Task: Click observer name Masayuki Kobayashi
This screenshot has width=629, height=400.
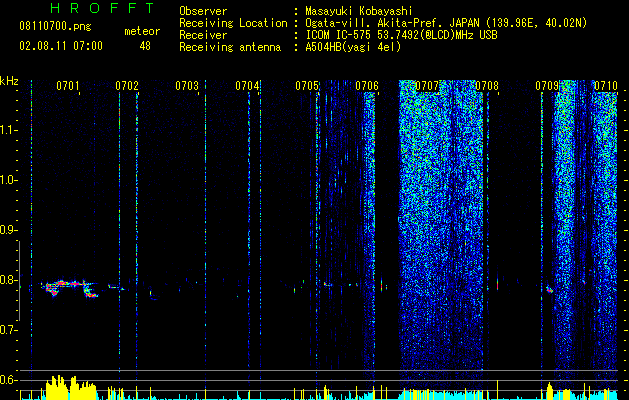Action: pyautogui.click(x=359, y=11)
